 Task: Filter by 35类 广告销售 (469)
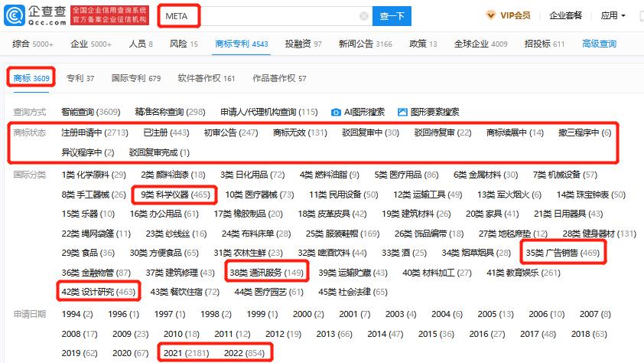click(x=563, y=253)
